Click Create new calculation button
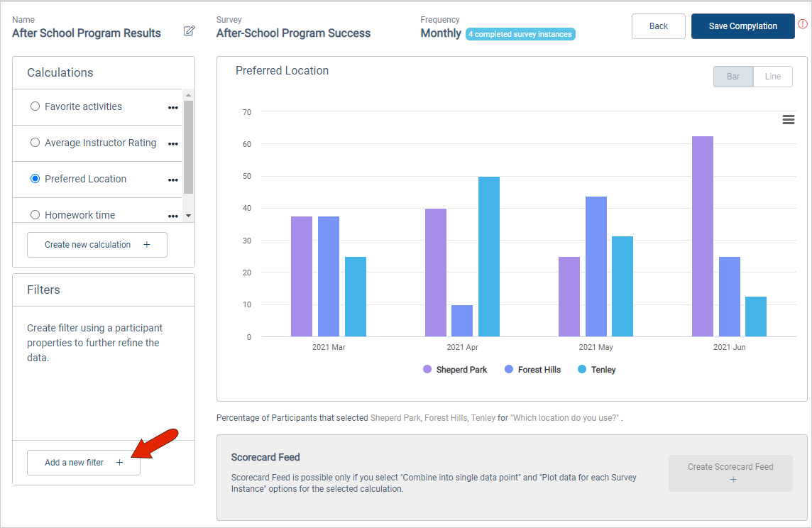Image resolution: width=812 pixels, height=528 pixels. click(x=97, y=245)
